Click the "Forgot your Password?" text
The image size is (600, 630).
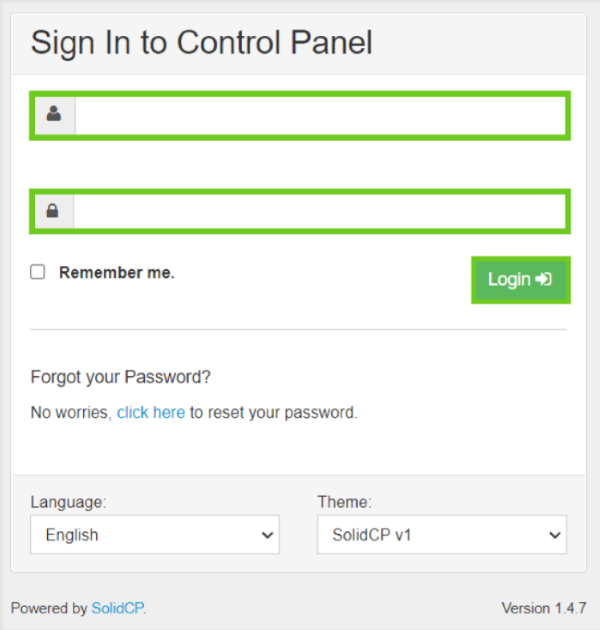[121, 377]
